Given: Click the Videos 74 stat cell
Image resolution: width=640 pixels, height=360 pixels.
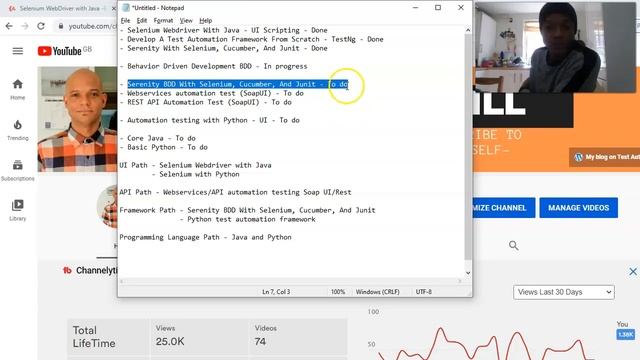Looking at the screenshot, I should [298, 337].
